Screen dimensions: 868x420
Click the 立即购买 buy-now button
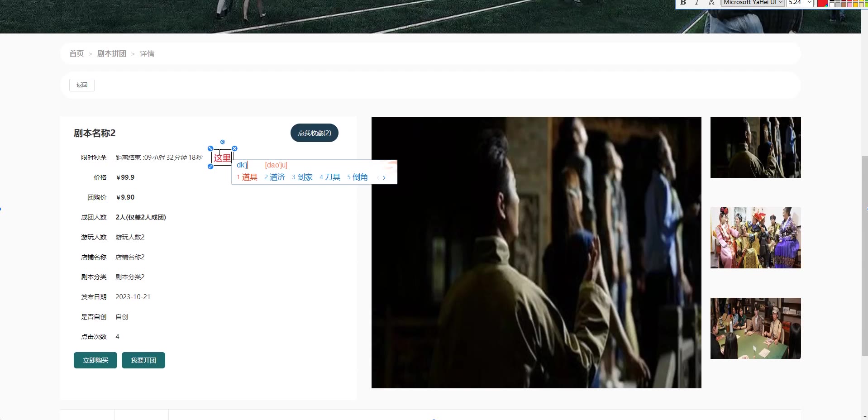click(x=95, y=360)
